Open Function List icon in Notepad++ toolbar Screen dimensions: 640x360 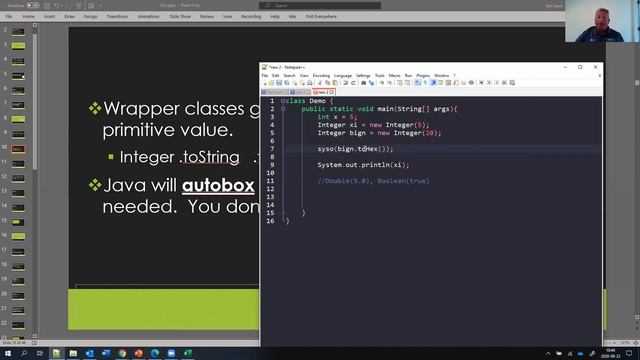click(456, 83)
